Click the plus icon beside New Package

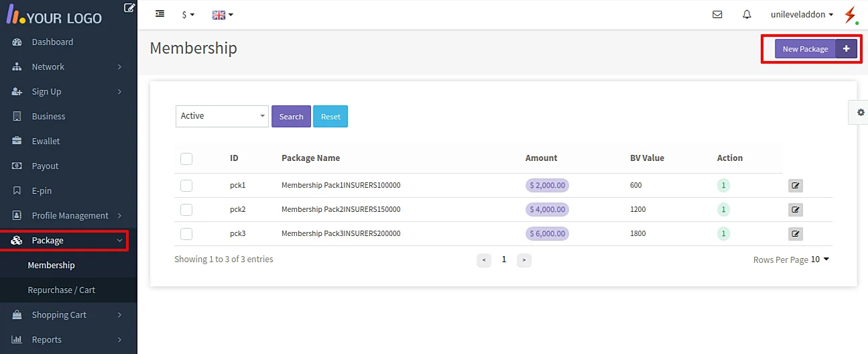tap(847, 49)
